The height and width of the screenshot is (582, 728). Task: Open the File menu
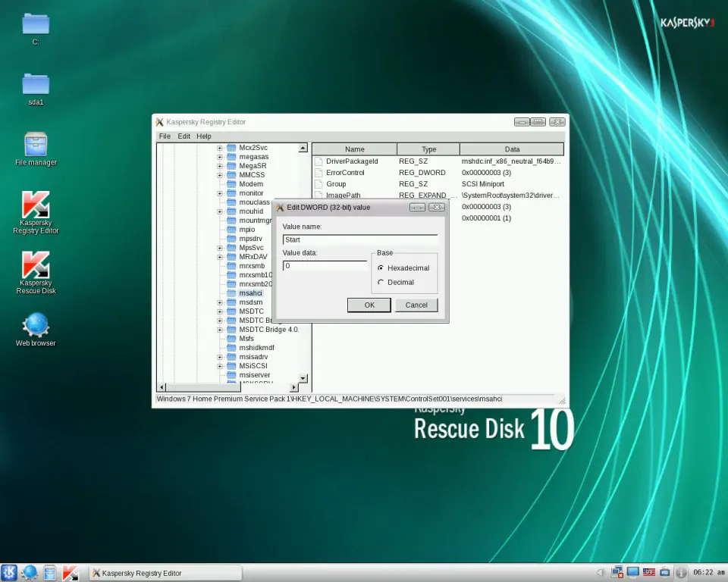tap(165, 136)
